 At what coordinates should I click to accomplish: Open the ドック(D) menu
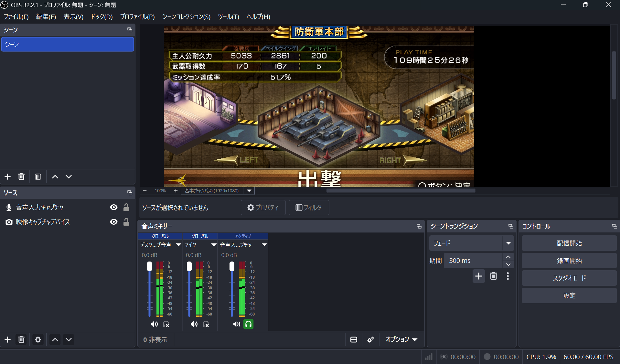point(102,17)
